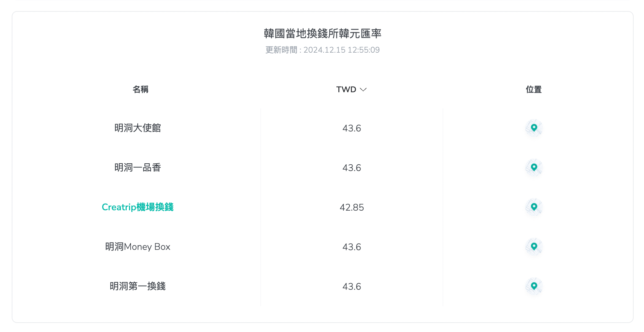Expand the currency selector chevron
This screenshot has height=332, width=644.
pos(364,90)
